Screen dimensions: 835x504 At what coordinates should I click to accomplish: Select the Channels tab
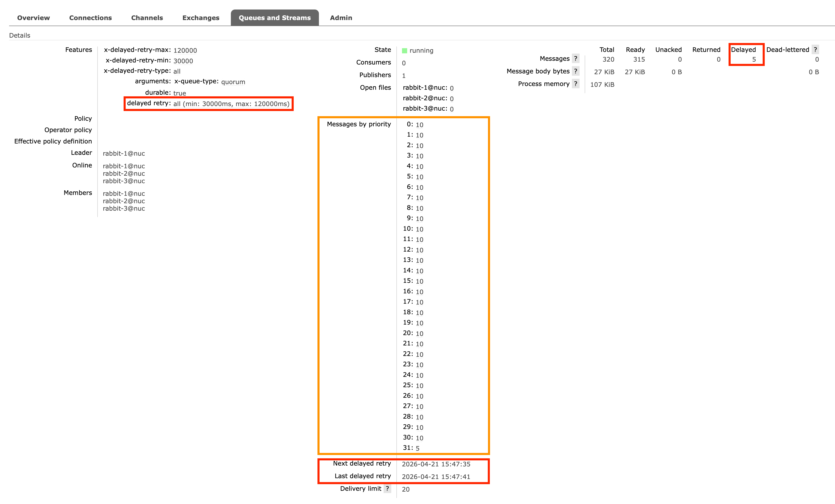[x=147, y=18]
